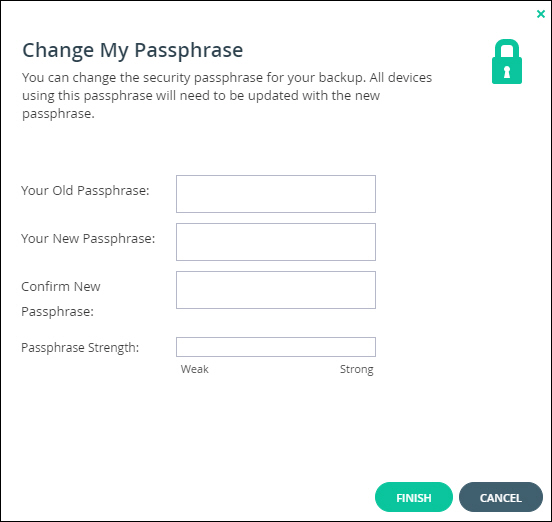This screenshot has width=552, height=522.
Task: Click the "Strong" label under the meter
Action: coord(356,370)
